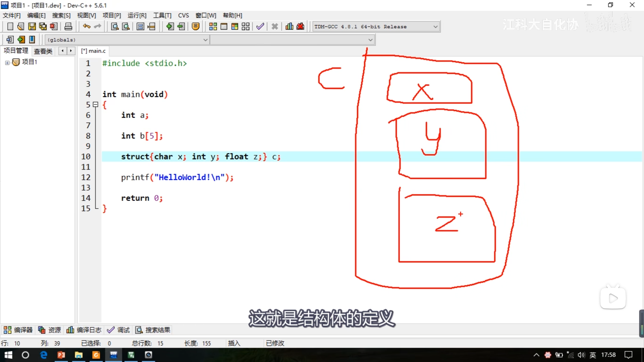Click the Compile grid icon
644x362 pixels.
(213, 26)
